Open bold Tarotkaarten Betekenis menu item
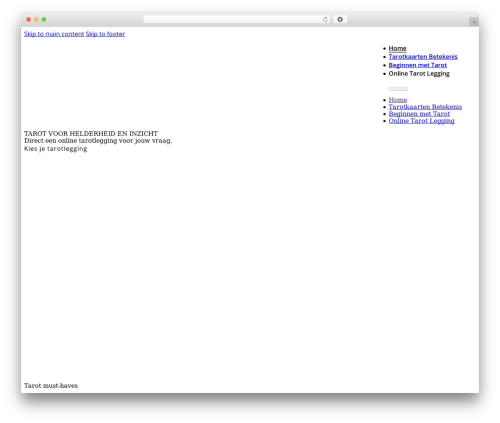 point(423,57)
